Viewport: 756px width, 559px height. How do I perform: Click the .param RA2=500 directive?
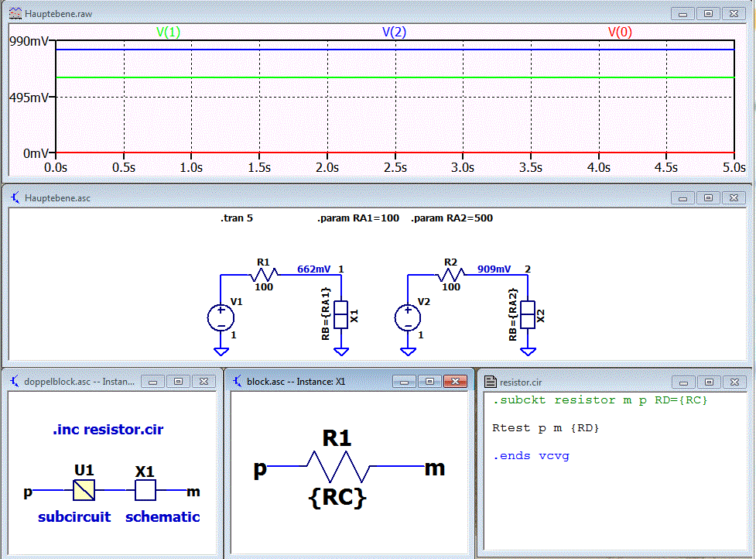click(452, 218)
